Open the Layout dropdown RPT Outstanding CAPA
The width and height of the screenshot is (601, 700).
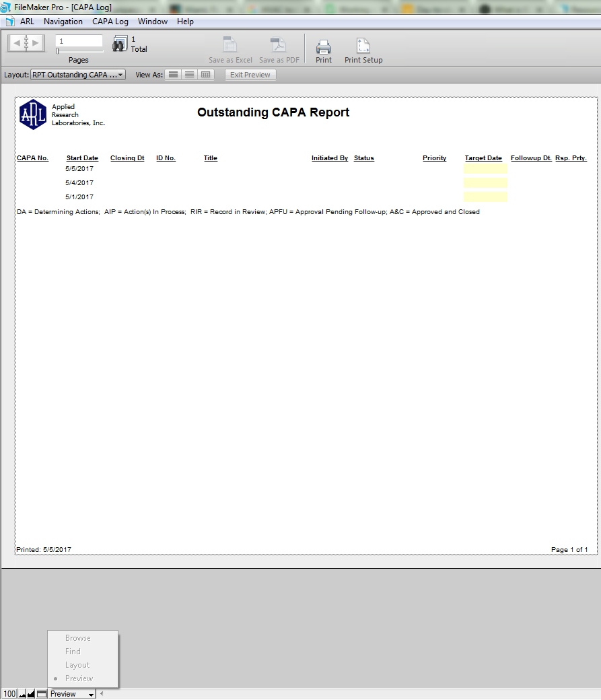pos(78,75)
